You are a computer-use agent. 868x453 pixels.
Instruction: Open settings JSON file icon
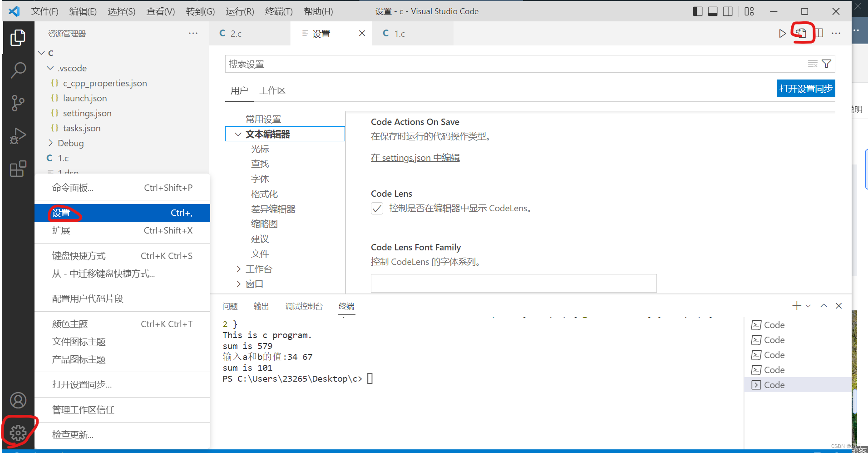click(x=801, y=33)
